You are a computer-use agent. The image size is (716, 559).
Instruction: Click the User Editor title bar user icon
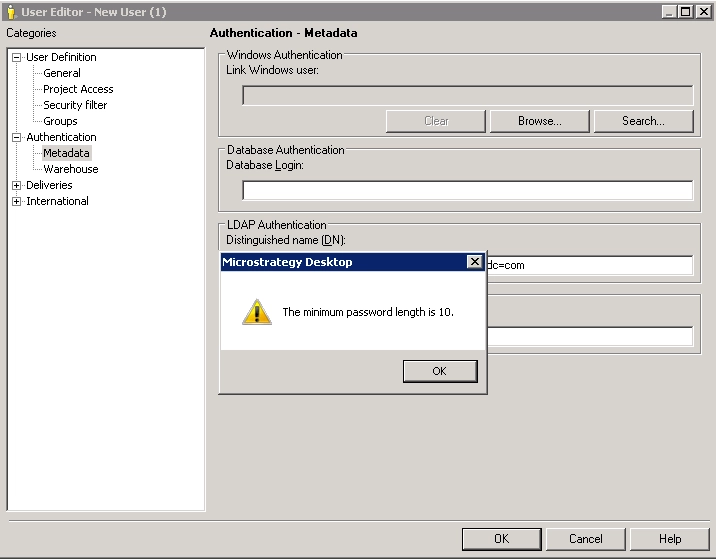(11, 12)
